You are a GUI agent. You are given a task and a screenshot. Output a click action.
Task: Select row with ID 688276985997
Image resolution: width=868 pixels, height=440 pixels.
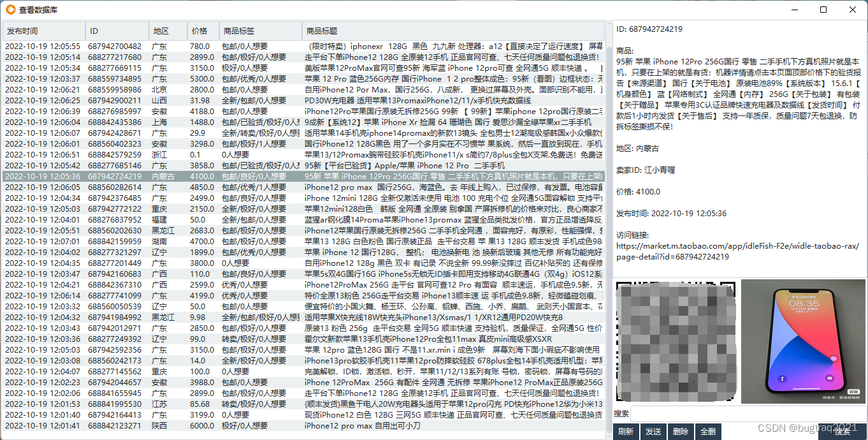tap(303, 112)
